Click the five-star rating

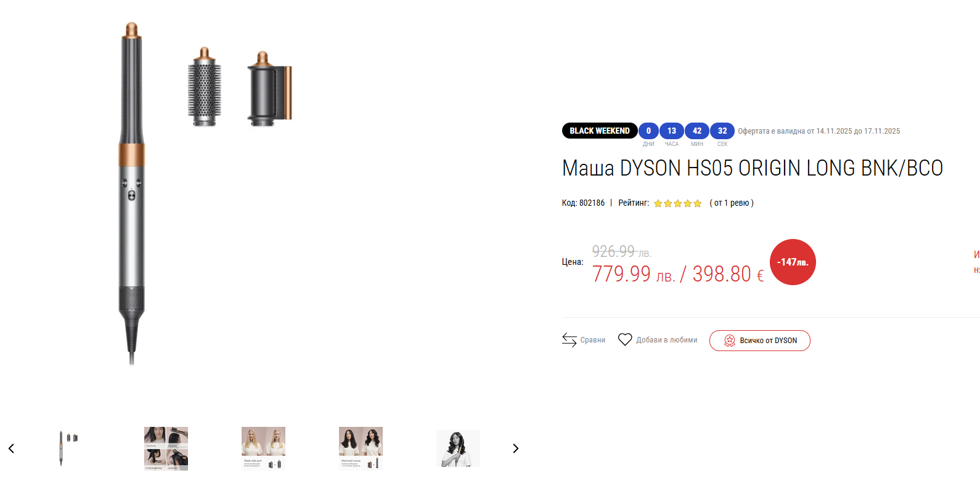(x=677, y=203)
